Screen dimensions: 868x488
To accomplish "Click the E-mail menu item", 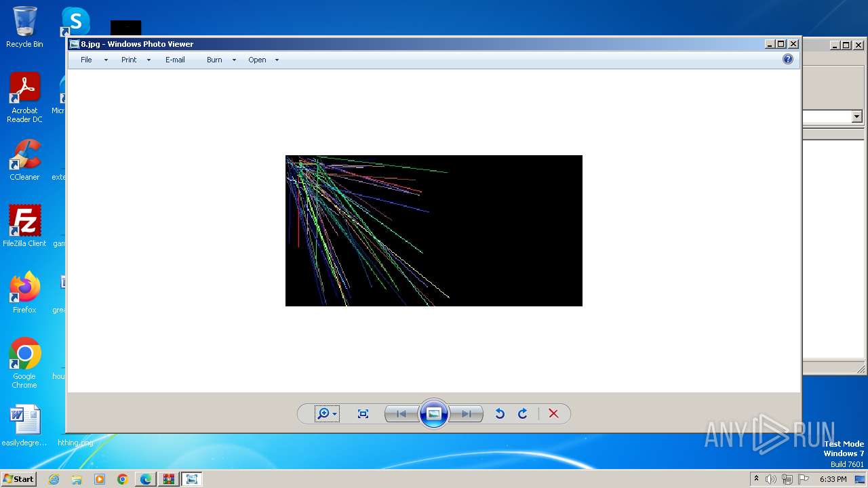I will [175, 60].
